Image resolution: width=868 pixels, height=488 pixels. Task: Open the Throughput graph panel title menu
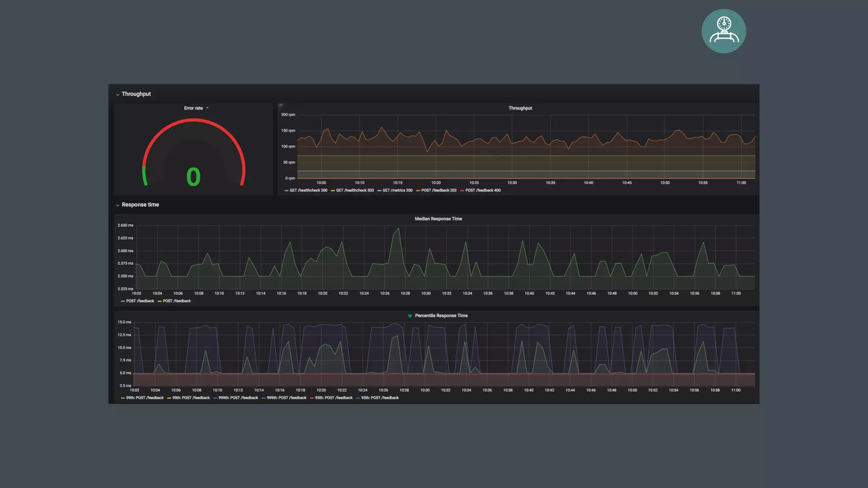click(x=520, y=108)
